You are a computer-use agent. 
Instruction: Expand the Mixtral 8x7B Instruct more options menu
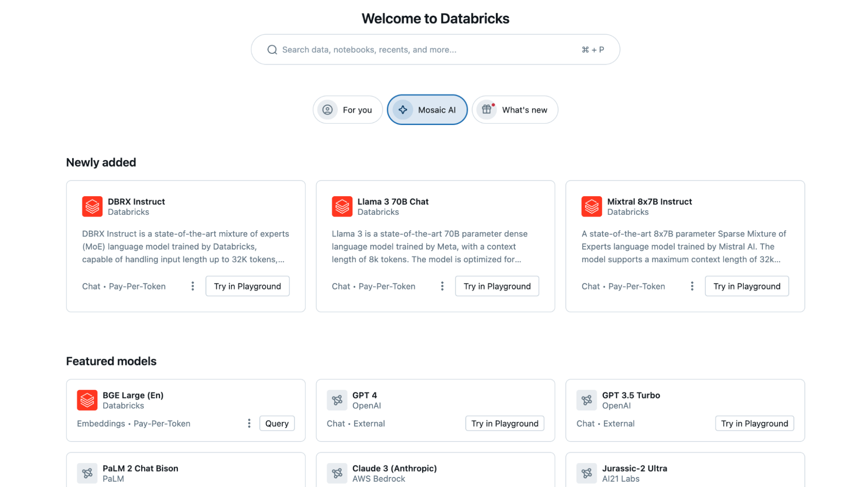point(692,286)
